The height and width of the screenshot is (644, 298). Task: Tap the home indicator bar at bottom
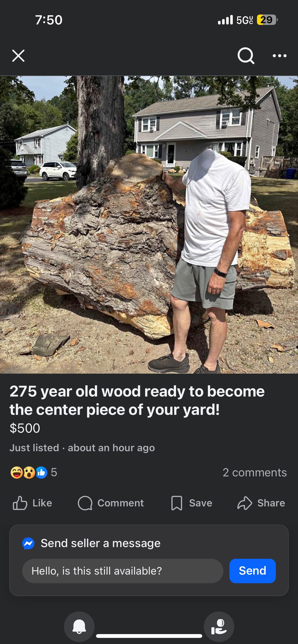point(149,636)
